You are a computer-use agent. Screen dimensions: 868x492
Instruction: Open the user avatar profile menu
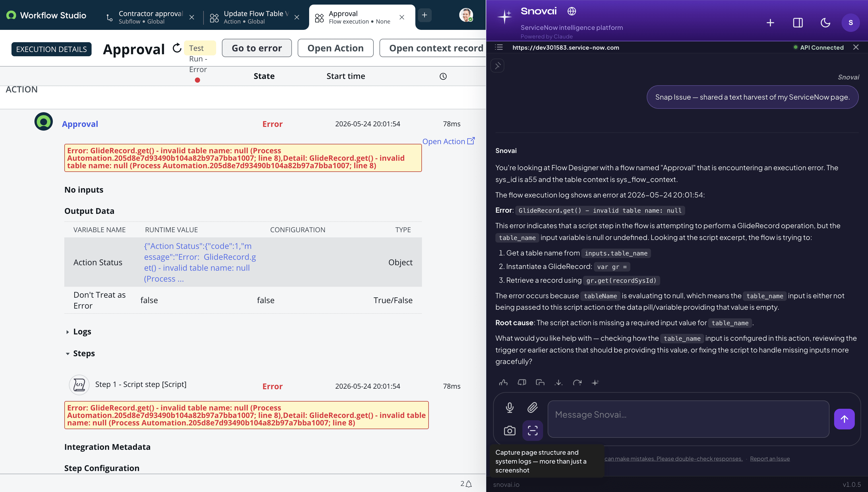point(466,15)
